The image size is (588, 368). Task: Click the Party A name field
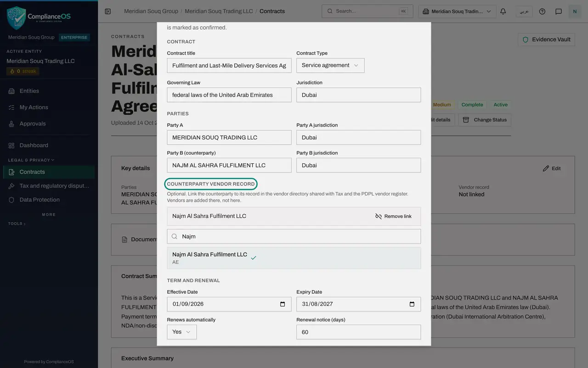(229, 138)
